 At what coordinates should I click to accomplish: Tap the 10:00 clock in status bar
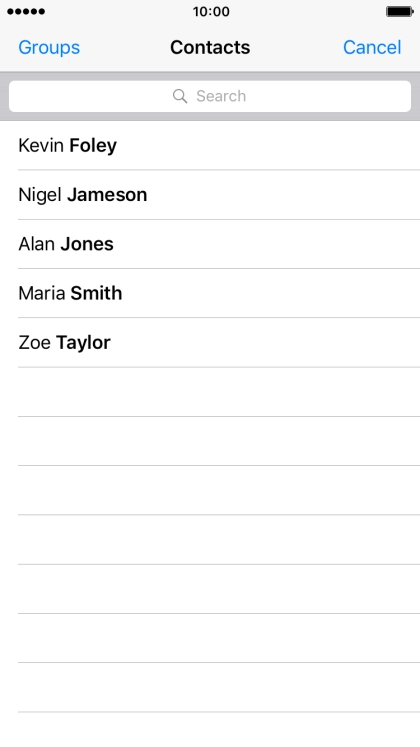point(211,11)
